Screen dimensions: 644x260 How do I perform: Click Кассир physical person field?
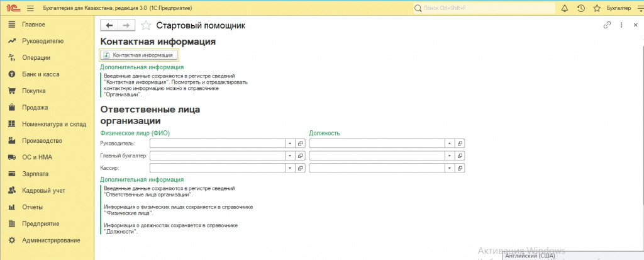pos(218,168)
